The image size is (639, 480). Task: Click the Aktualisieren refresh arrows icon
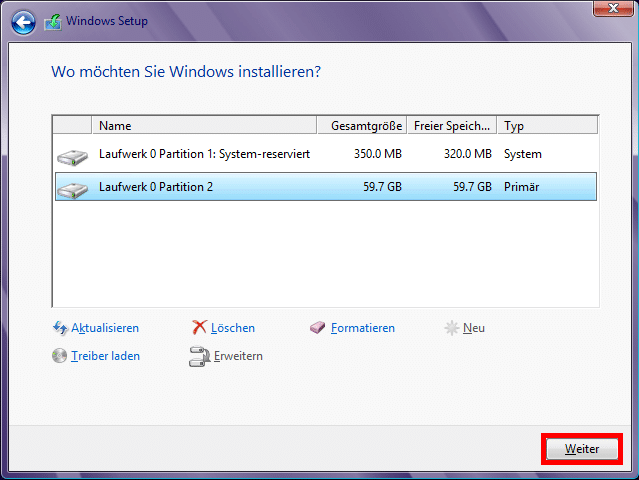pyautogui.click(x=60, y=328)
